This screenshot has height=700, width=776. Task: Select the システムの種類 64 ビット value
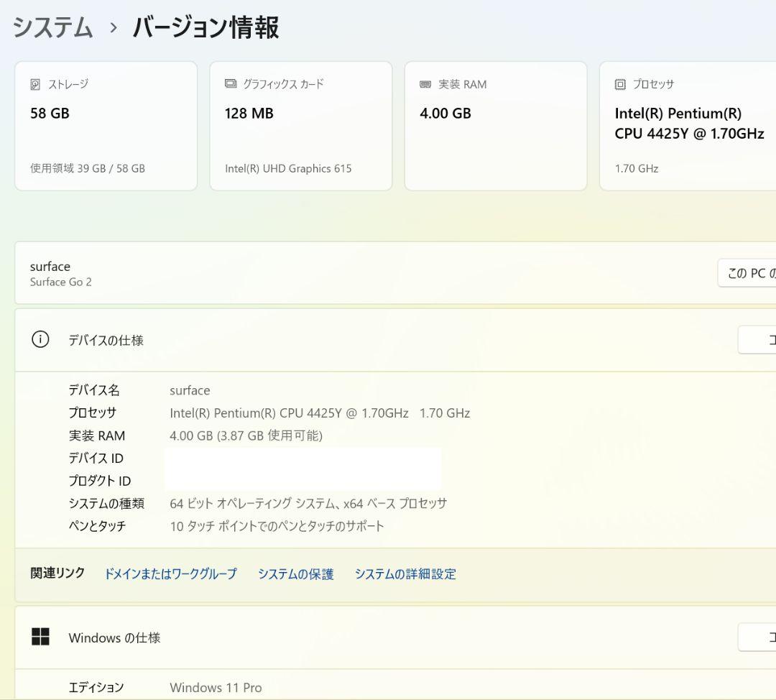point(308,504)
